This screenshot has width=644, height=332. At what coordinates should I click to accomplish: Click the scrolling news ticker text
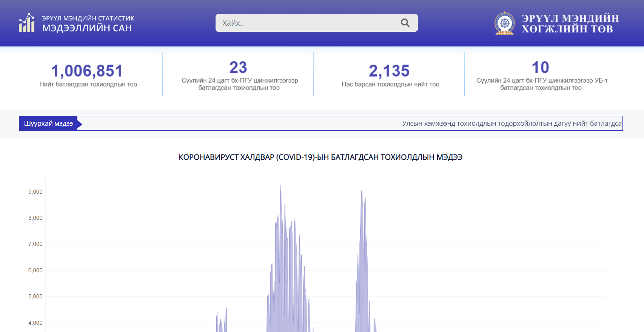point(512,124)
